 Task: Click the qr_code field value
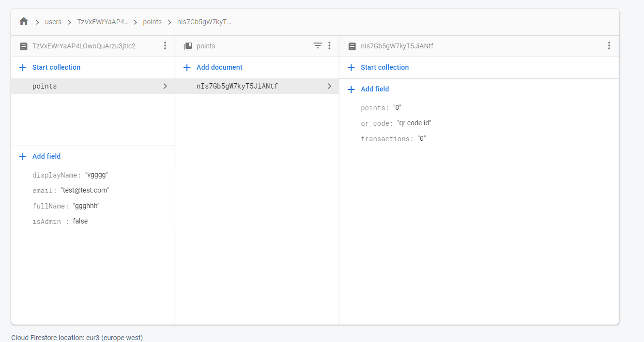[x=414, y=123]
